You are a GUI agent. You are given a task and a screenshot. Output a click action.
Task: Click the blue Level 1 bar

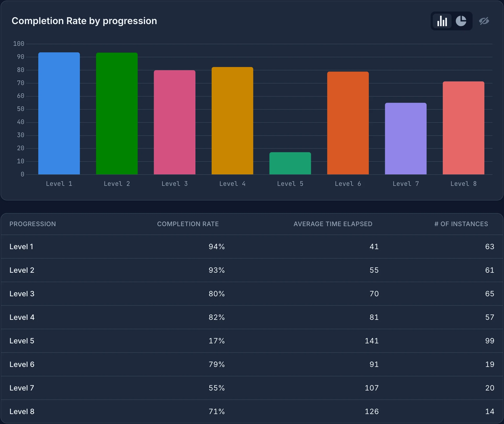tap(59, 113)
